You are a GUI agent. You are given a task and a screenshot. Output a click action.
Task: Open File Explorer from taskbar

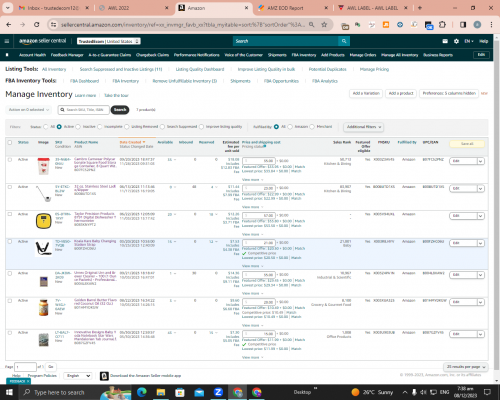[161, 392]
